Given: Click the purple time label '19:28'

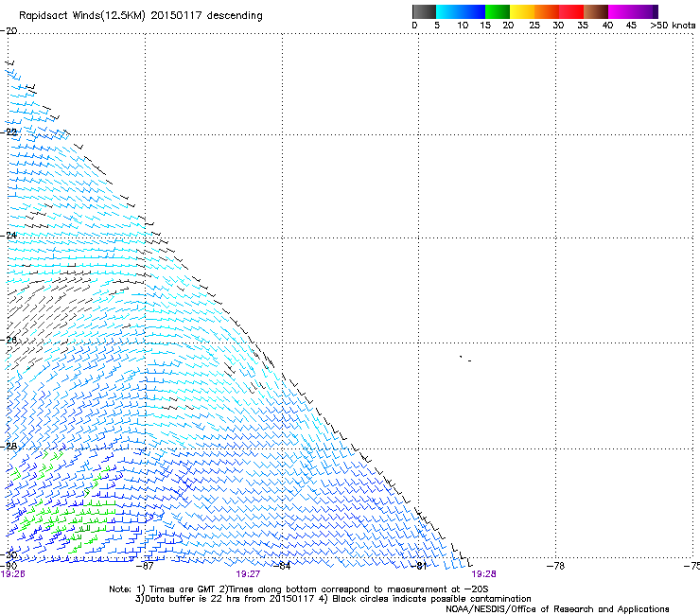Looking at the screenshot, I should coord(484,574).
